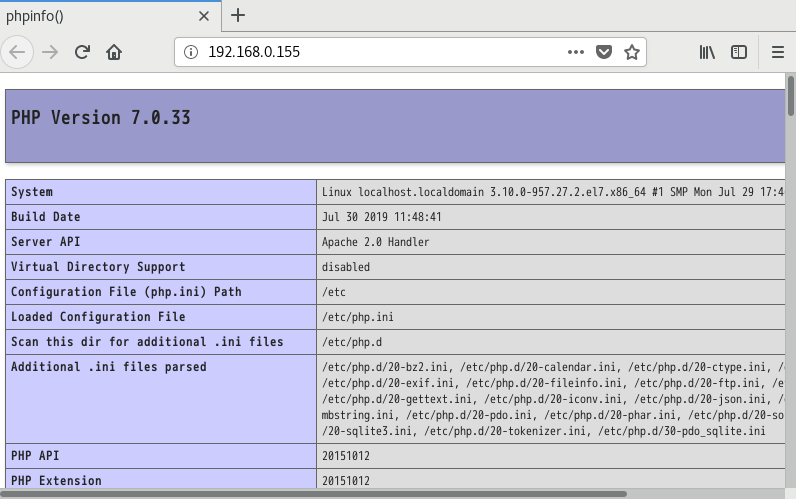
Task: Click the '/etc' path value
Action: tap(334, 292)
